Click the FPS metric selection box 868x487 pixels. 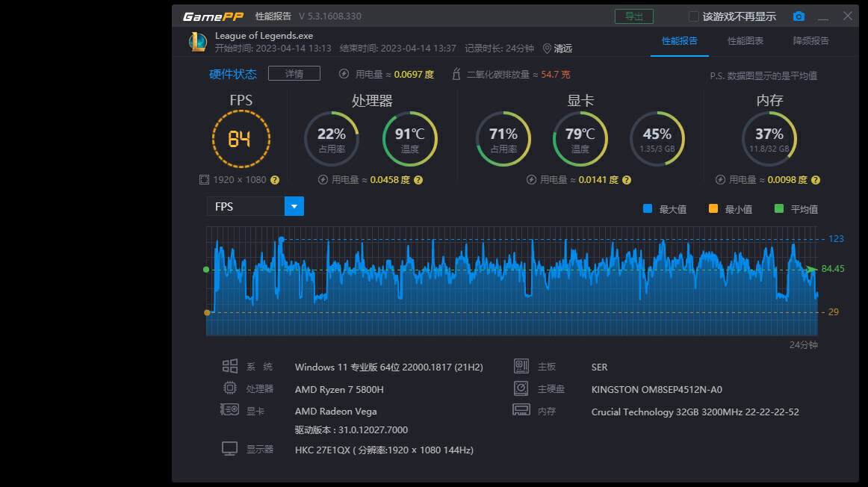(x=246, y=206)
